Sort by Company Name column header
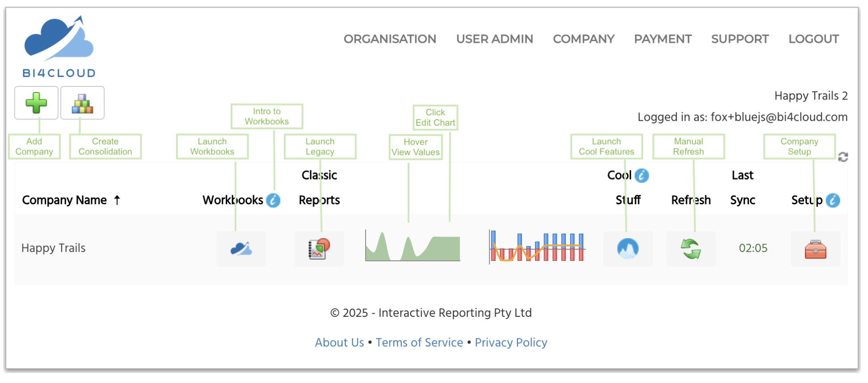 [72, 200]
